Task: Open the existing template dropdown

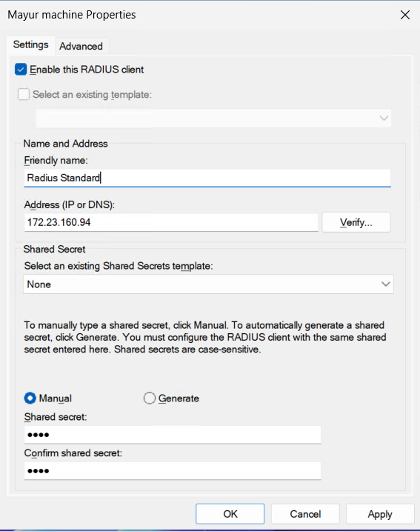Action: (x=213, y=118)
